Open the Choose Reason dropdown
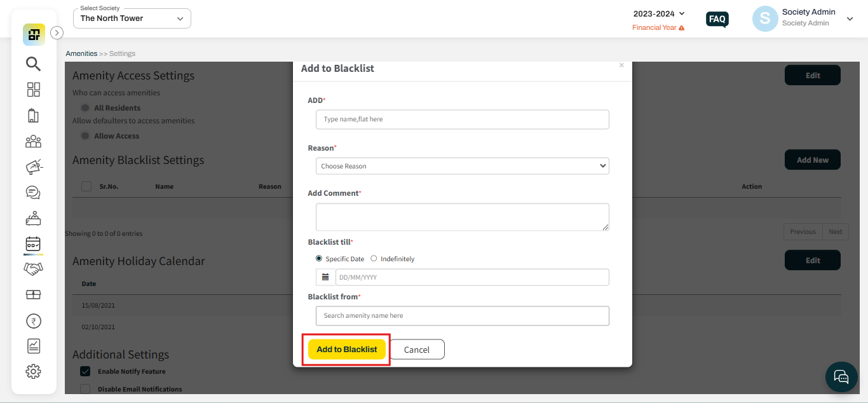868x403 pixels. [x=462, y=166]
